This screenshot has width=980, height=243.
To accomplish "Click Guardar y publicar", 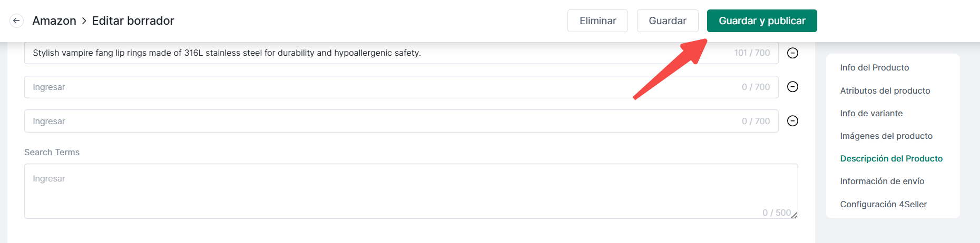I will (761, 21).
